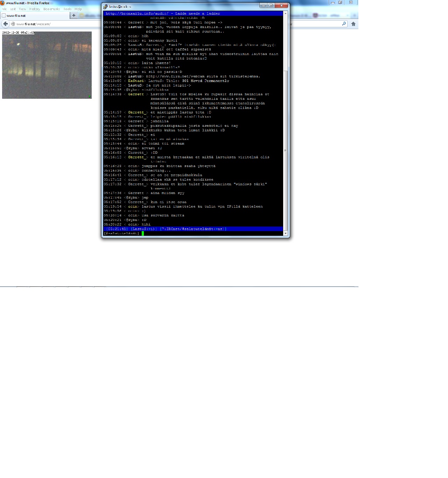Screen dimensions: 448x478
Task: Open the File menu in Firefox
Action: [x=5, y=9]
